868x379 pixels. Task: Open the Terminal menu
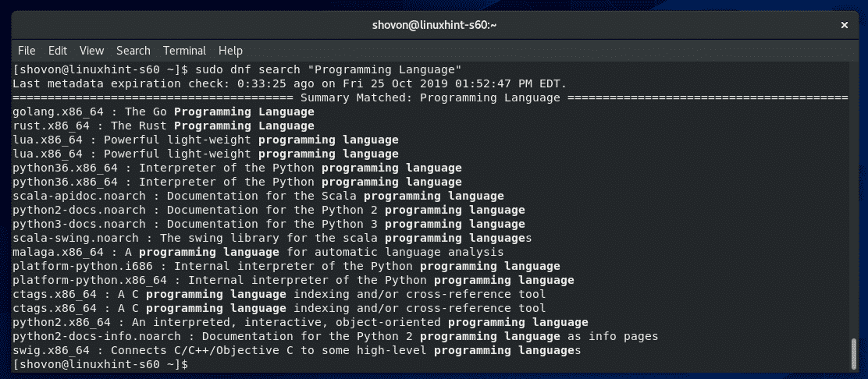tap(184, 51)
